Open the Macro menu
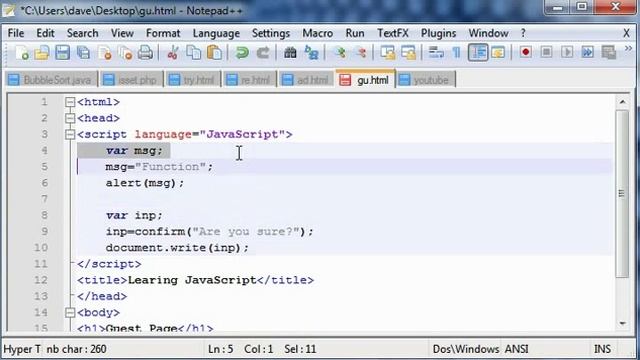The width and height of the screenshot is (640, 360). 317,33
